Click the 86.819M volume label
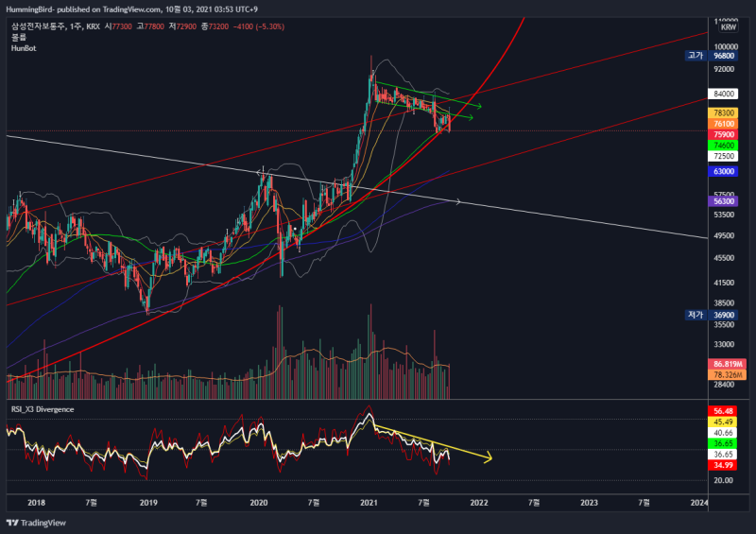Image resolution: width=756 pixels, height=534 pixels. (x=727, y=364)
